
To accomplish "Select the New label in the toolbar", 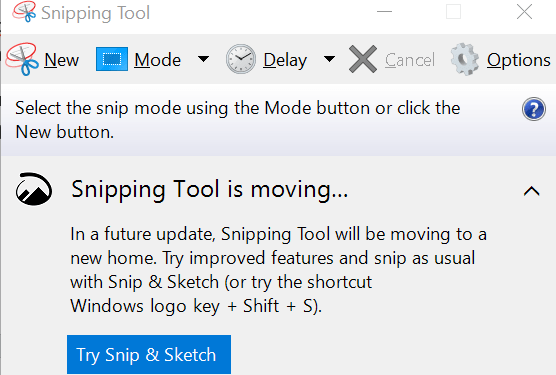I will pyautogui.click(x=61, y=60).
